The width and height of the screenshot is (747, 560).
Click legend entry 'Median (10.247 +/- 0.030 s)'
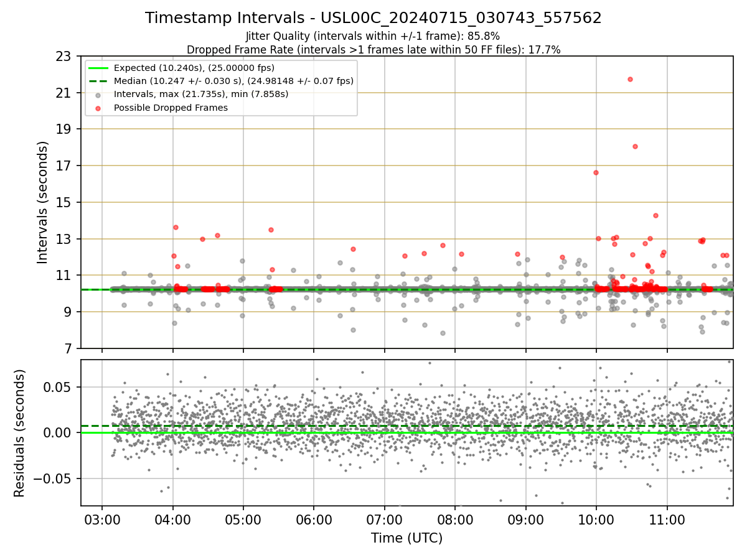coord(233,81)
